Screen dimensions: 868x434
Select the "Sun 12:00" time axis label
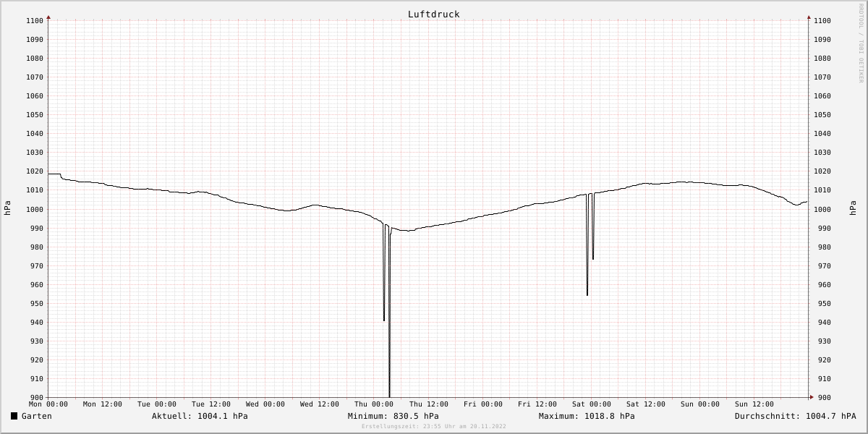[754, 404]
